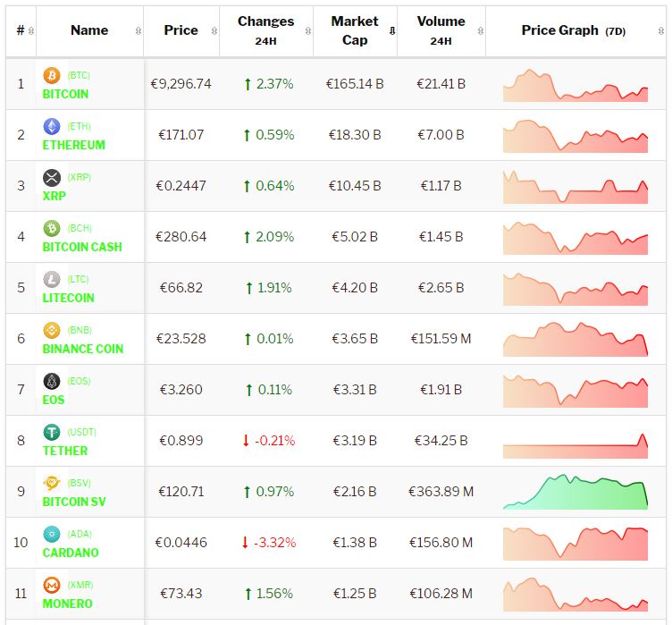
Task: Open the CARDANO name link
Action: [71, 553]
